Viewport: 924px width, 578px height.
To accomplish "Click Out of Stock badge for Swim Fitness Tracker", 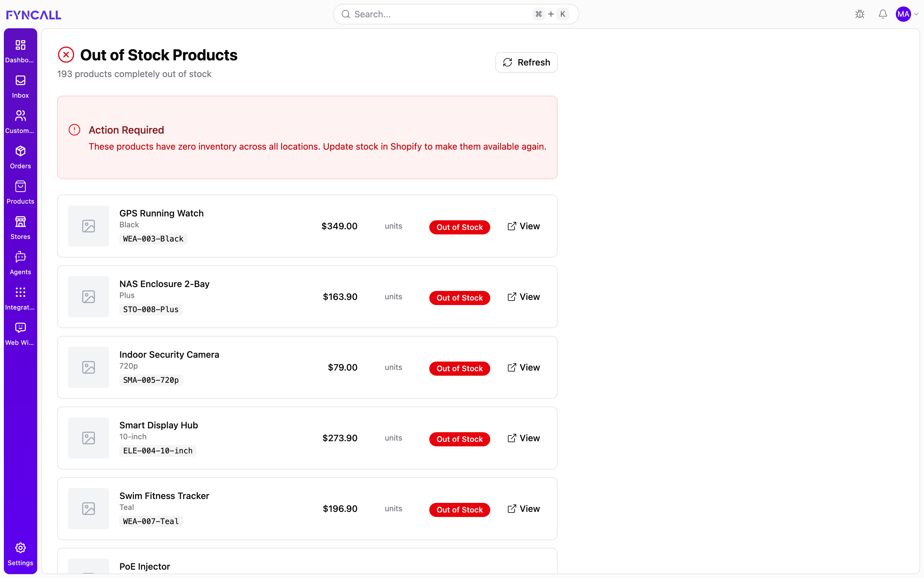I will pyautogui.click(x=459, y=510).
